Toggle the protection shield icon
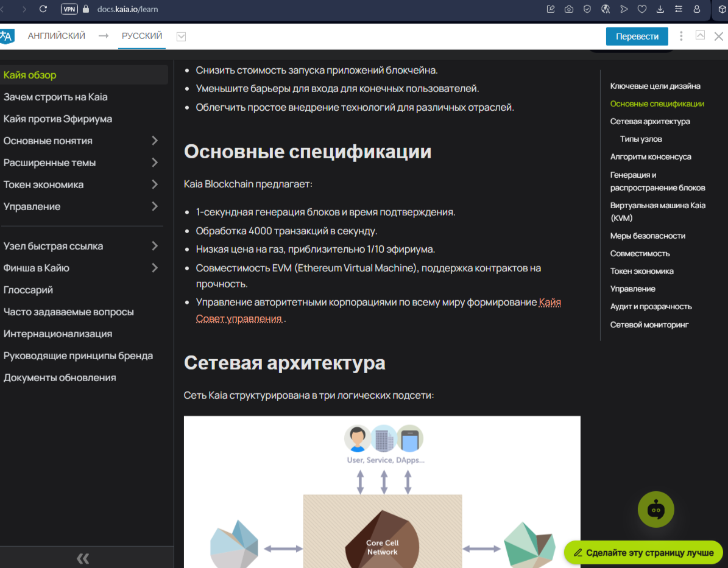The height and width of the screenshot is (568, 728). point(587,9)
